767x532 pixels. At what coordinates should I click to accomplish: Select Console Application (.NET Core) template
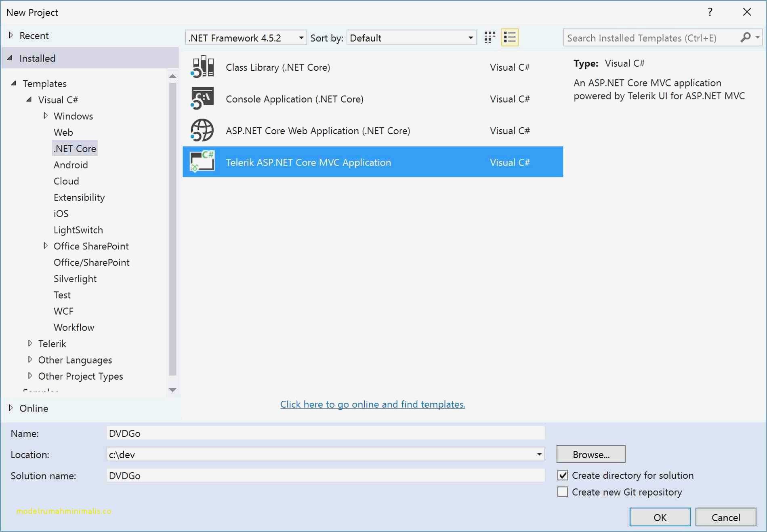373,99
